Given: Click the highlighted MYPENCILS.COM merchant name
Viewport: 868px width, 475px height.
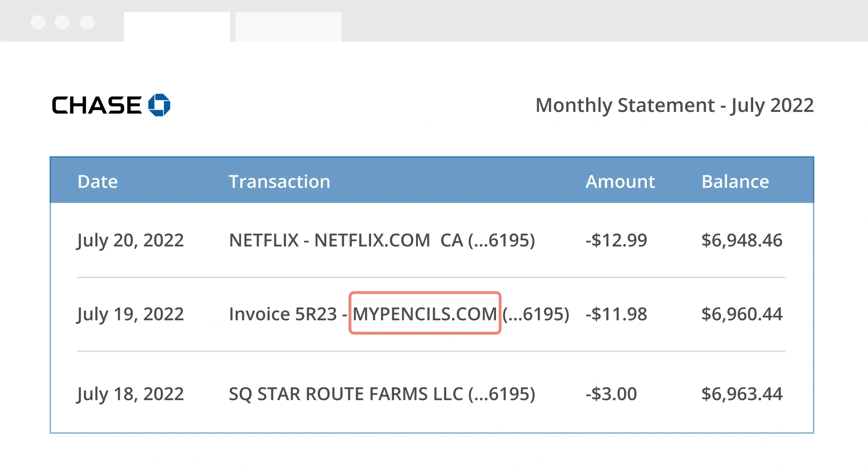Looking at the screenshot, I should pos(425,314).
